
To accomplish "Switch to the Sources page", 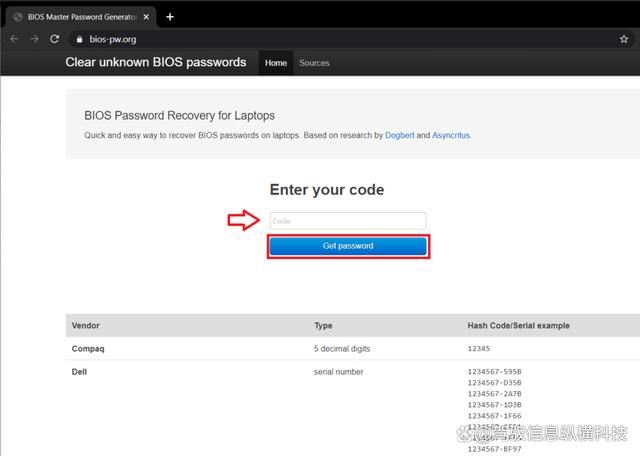I will pyautogui.click(x=314, y=63).
